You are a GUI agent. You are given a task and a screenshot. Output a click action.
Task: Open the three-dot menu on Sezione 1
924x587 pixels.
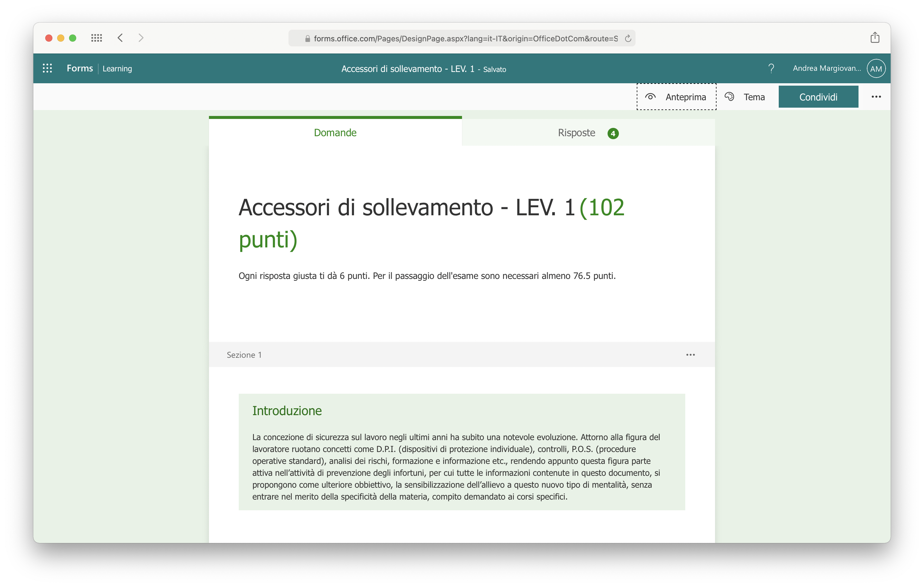690,354
